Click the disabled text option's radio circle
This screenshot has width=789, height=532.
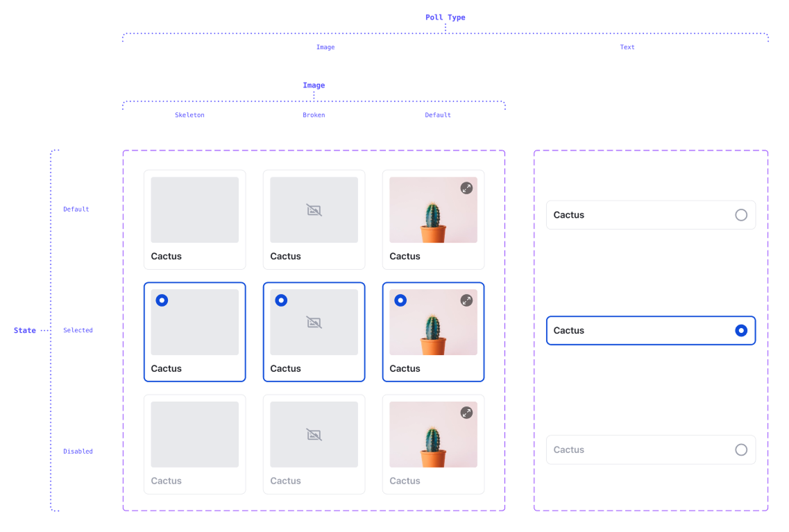[741, 450]
